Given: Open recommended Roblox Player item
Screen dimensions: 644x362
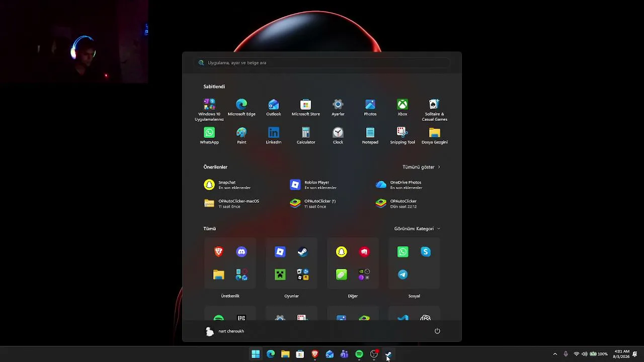Looking at the screenshot, I should coord(313,185).
